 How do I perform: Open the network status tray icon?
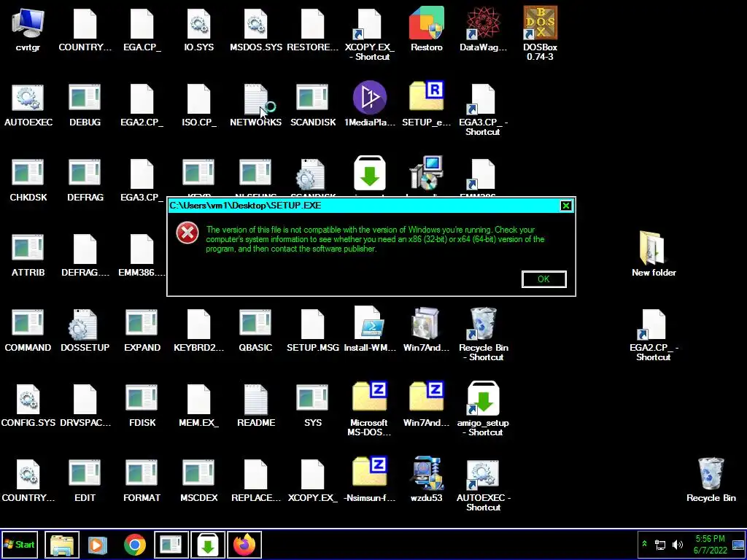pos(660,544)
